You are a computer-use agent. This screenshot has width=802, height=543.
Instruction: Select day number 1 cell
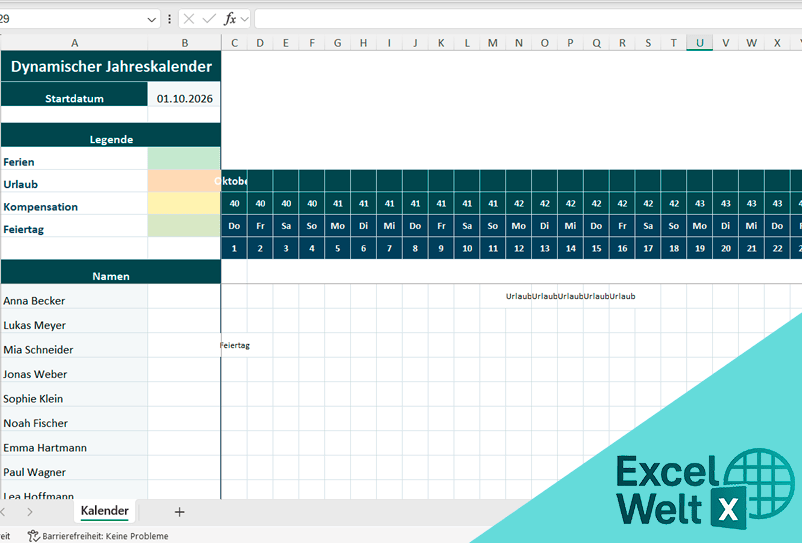coord(234,248)
